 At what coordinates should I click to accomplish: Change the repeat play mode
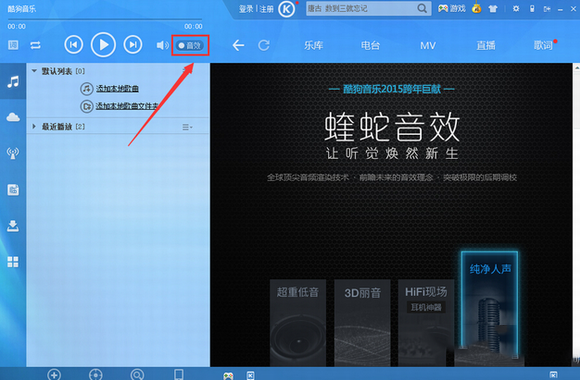36,45
